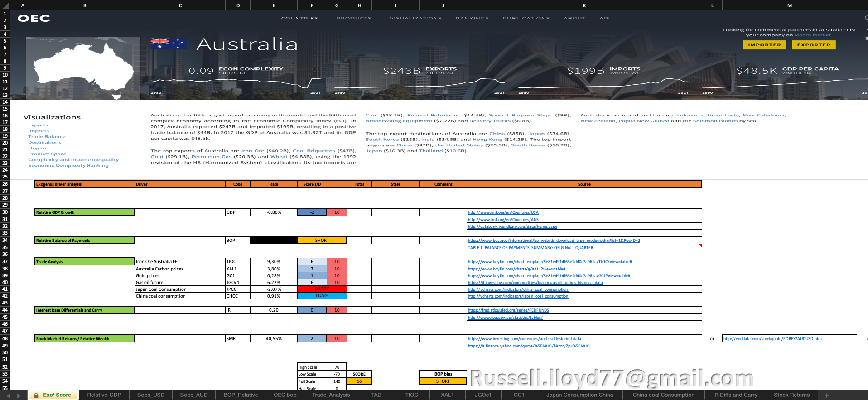Viewport: 868px width, 400px height.
Task: Open the ycharts japan_coal_consumption link
Action: [x=518, y=296]
